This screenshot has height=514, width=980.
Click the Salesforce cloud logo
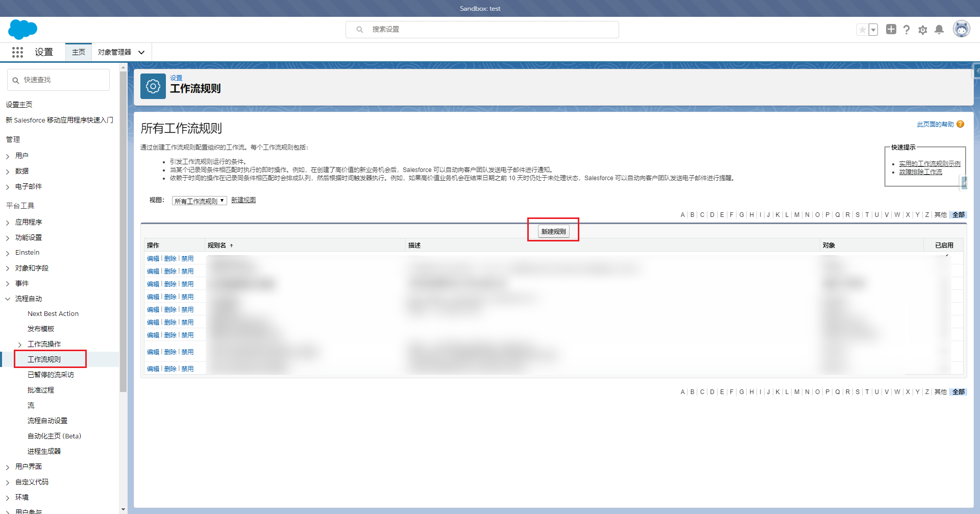[x=22, y=29]
